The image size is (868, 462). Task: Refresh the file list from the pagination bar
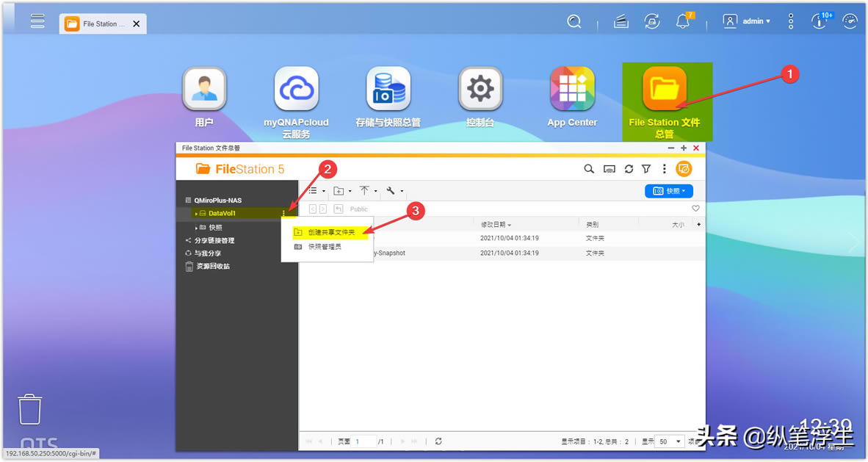[438, 441]
